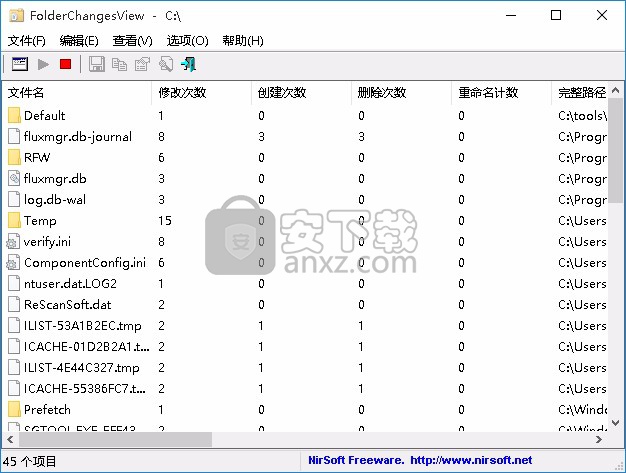
Task: Select the fluxmgr.db-journal row name
Action: [78, 137]
